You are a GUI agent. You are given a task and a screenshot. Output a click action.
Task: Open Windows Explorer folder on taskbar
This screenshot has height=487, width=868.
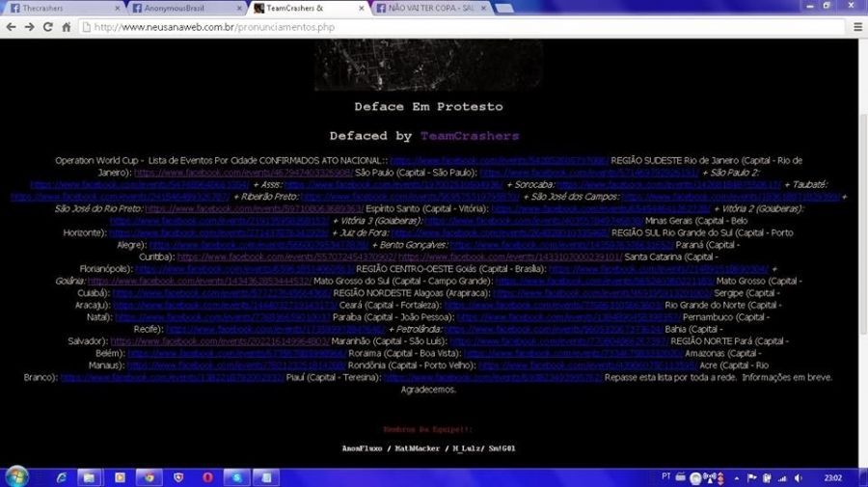click(x=89, y=477)
